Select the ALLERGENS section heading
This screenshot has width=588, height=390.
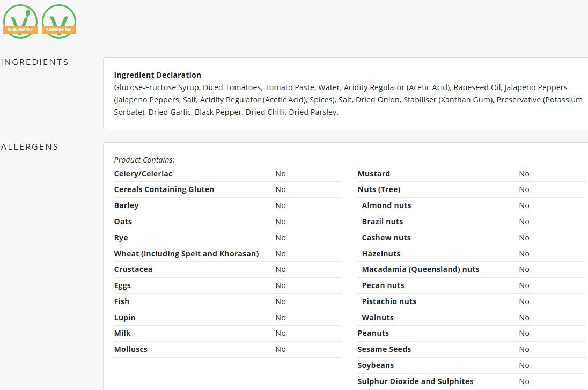(30, 146)
